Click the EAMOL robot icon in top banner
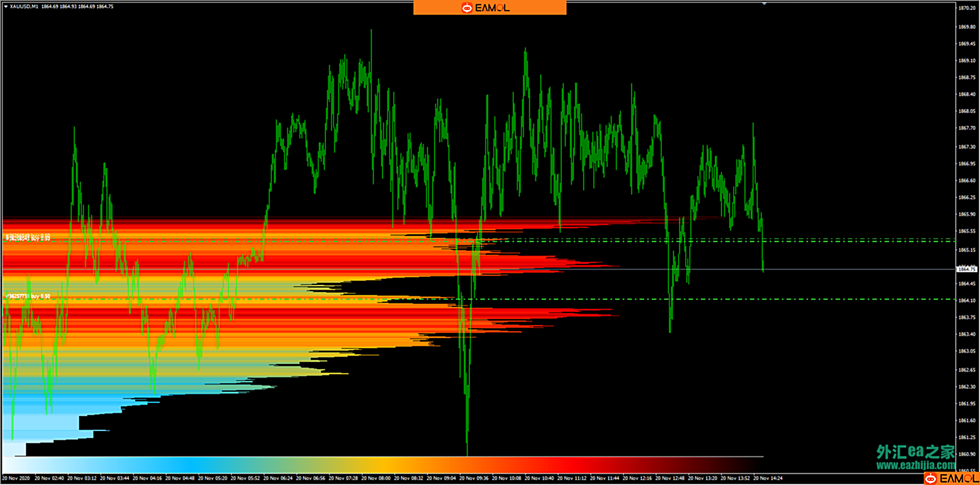 (467, 8)
